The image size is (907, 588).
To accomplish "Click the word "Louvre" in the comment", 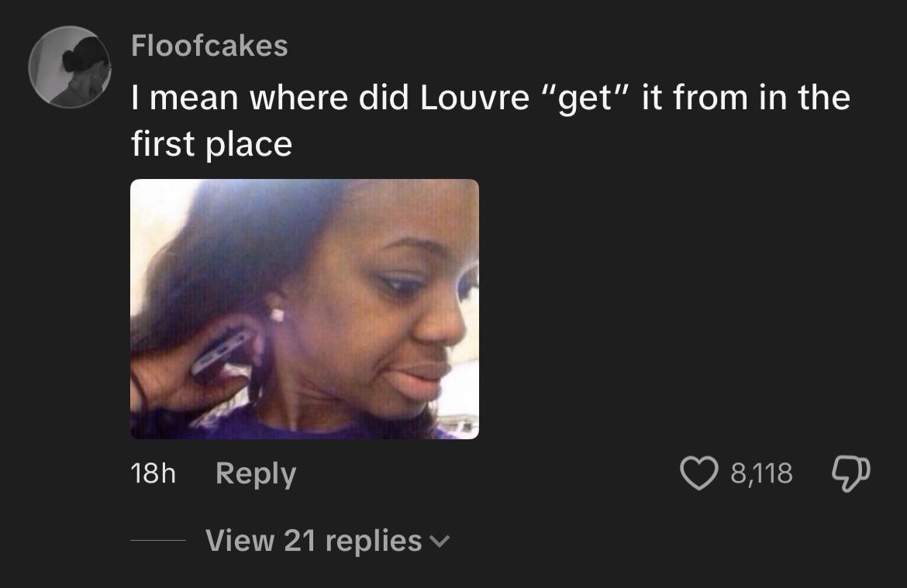I will coord(474,97).
